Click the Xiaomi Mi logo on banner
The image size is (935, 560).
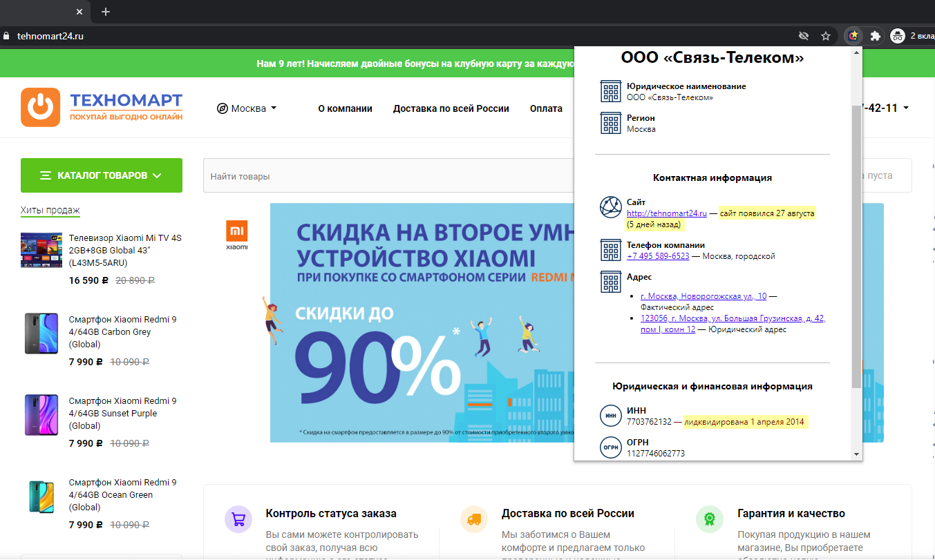[237, 235]
